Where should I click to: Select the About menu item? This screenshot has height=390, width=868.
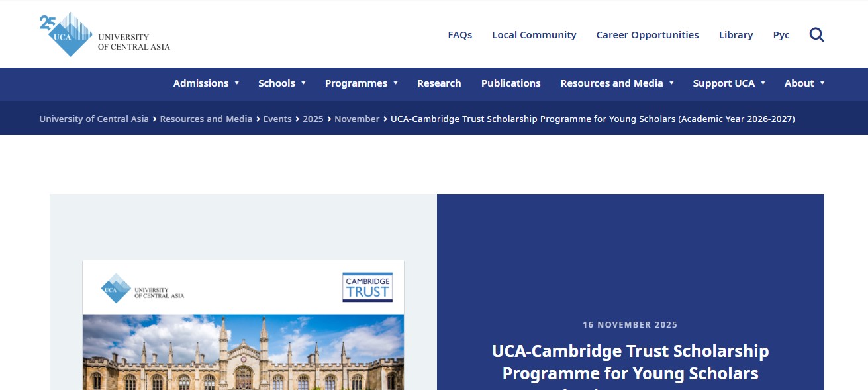800,83
